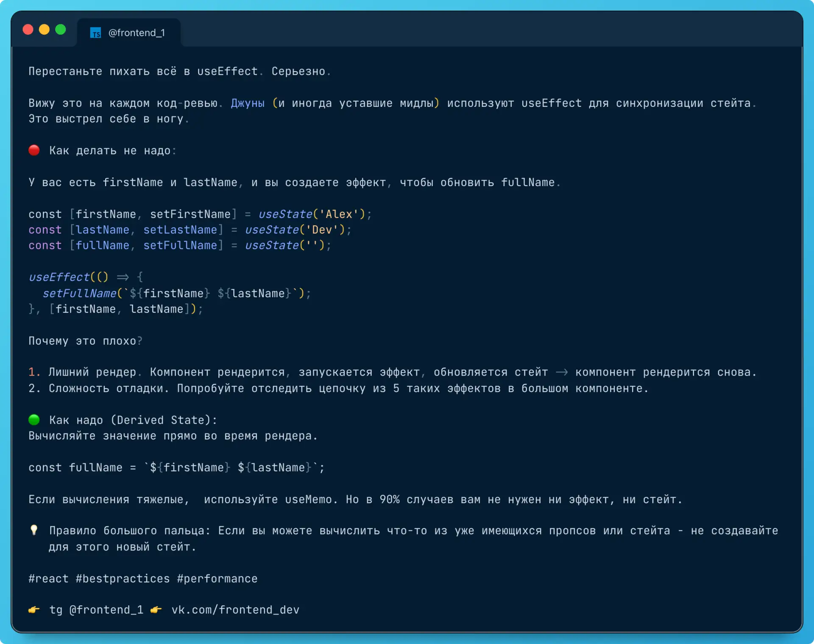Click the red close window button

pyautogui.click(x=28, y=30)
